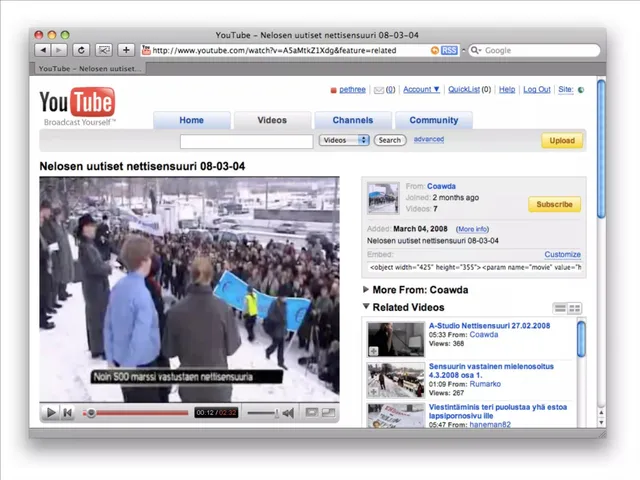Click the Related Videos list scrollbar thumb
The width and height of the screenshot is (640, 480).
pos(581,339)
